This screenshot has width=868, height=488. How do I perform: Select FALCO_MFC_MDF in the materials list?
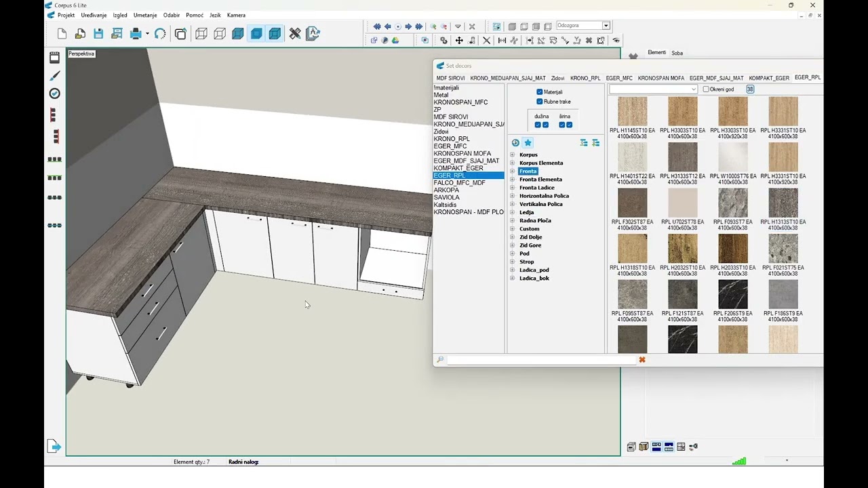pos(459,183)
